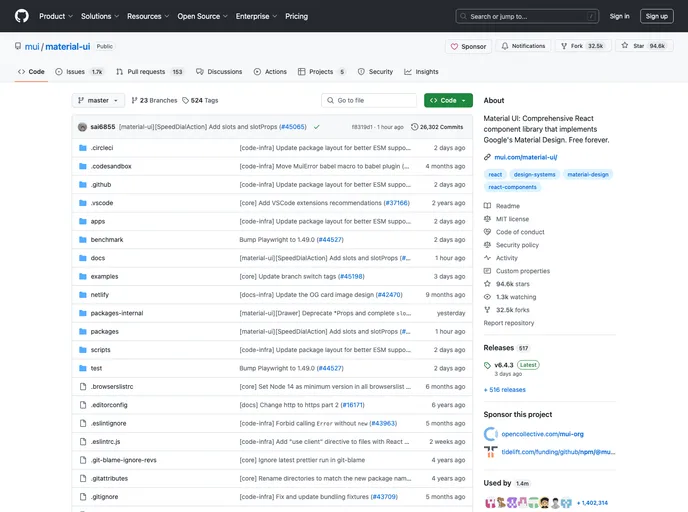Image resolution: width=688 pixels, height=512 pixels.
Task: Click the heart icon in Sponsor button
Action: [x=454, y=47]
